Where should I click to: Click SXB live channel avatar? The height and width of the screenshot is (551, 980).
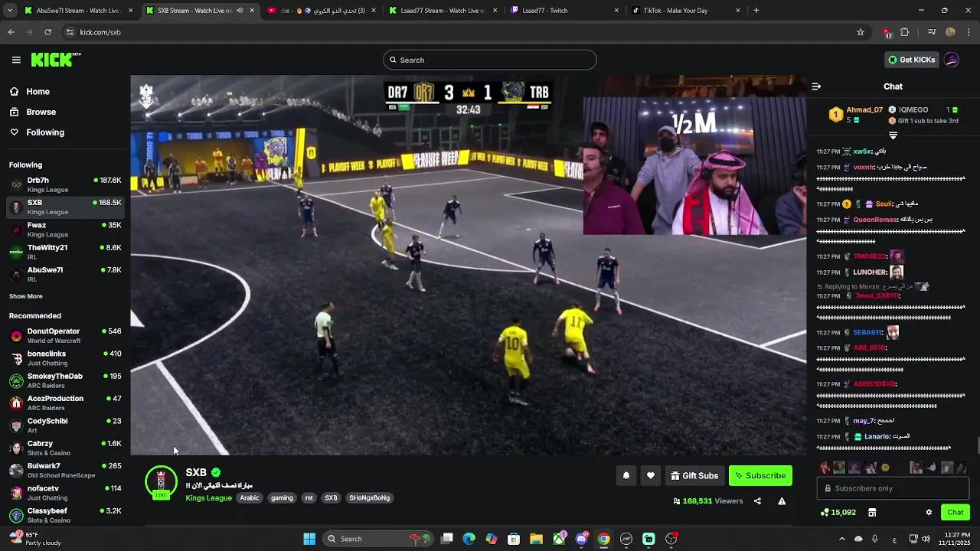161,482
